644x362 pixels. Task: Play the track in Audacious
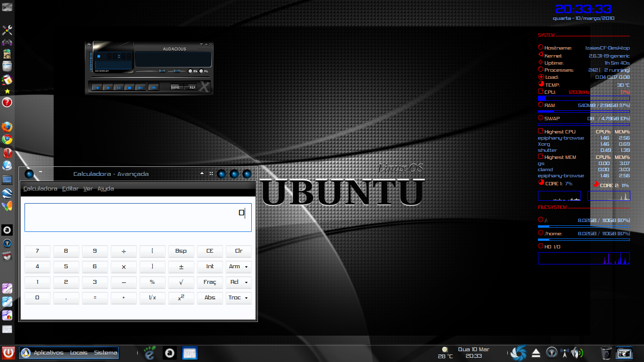[x=108, y=88]
